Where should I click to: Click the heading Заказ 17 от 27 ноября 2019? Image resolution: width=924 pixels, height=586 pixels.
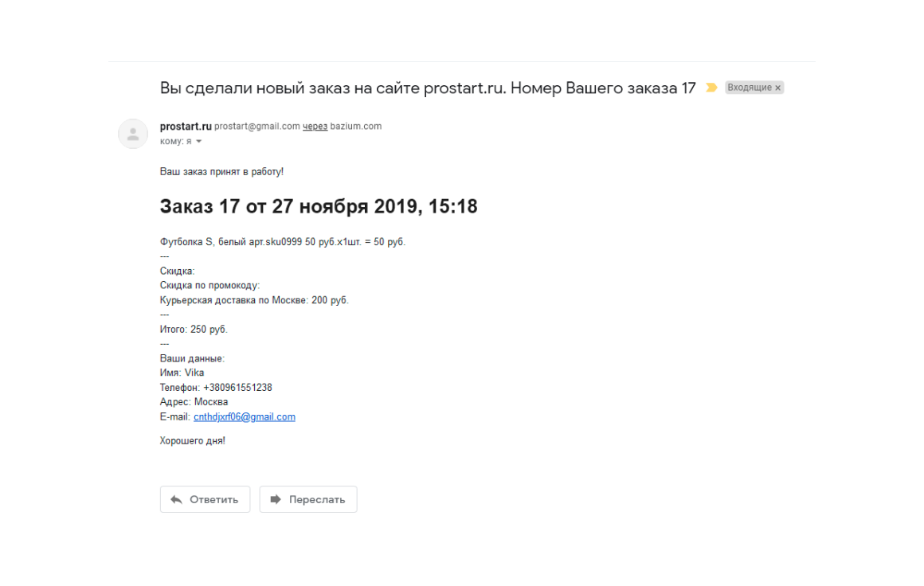click(x=319, y=206)
